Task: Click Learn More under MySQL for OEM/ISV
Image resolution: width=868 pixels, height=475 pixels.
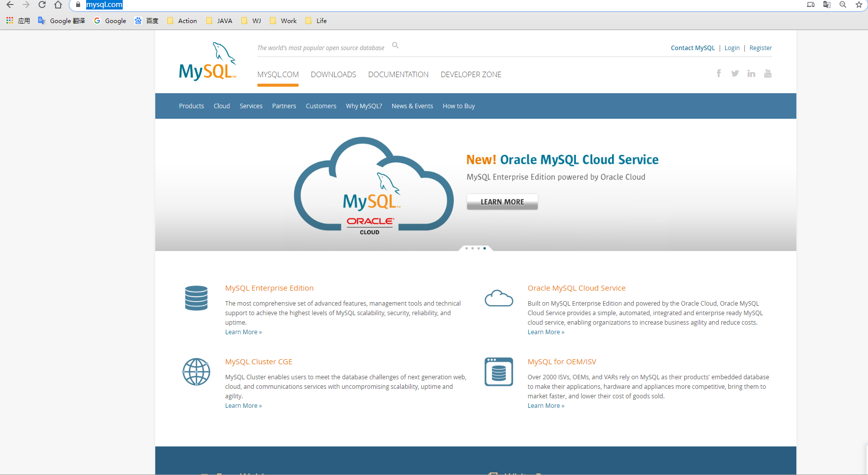Action: pyautogui.click(x=546, y=406)
